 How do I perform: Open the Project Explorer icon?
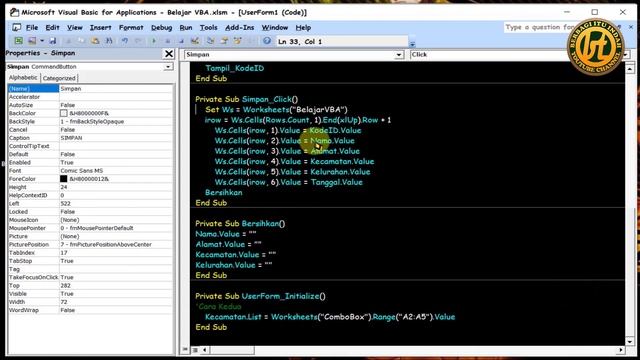211,41
